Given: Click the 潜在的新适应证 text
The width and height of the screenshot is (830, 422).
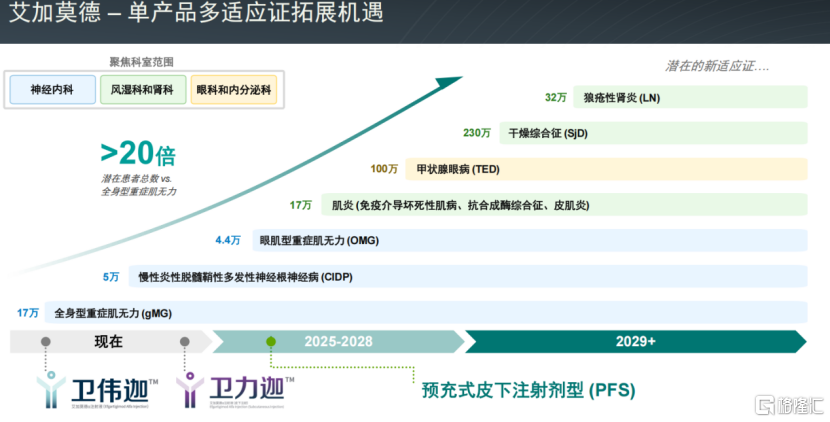Looking at the screenshot, I should point(717,66).
